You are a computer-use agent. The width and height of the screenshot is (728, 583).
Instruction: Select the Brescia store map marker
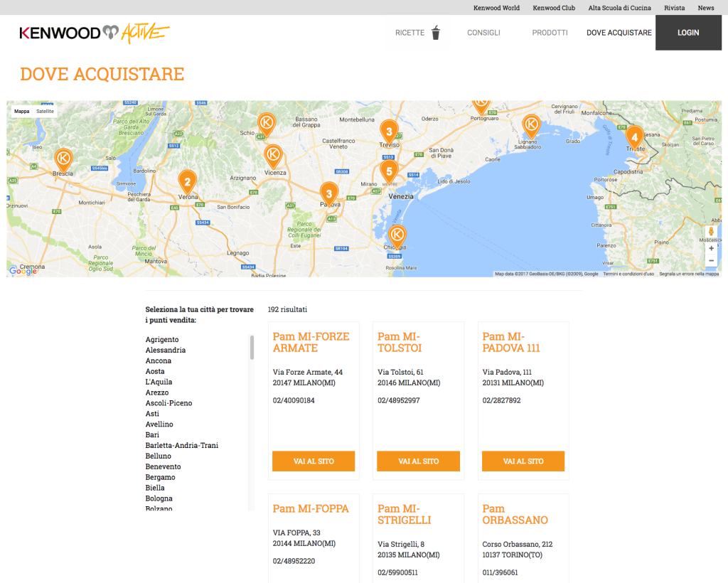click(x=63, y=159)
